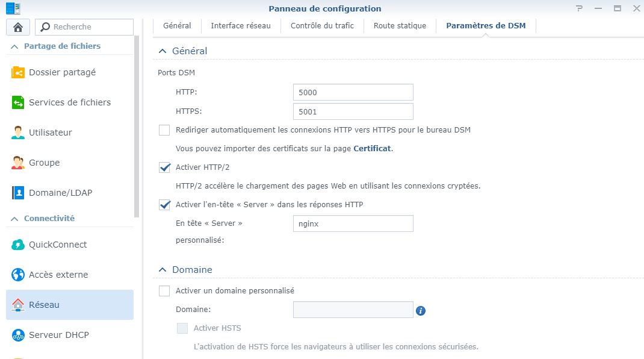Switch to the Interface réseau tab
This screenshot has width=644, height=359.
pyautogui.click(x=241, y=26)
